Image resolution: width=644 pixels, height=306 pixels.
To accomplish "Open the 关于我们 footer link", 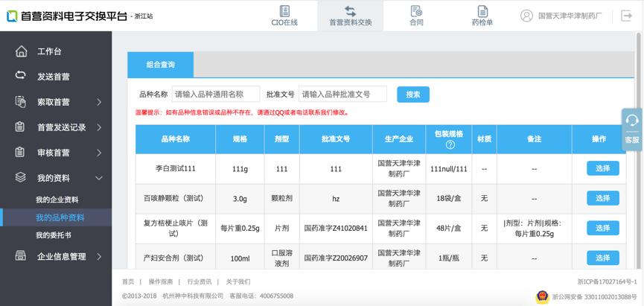I will click(237, 281).
